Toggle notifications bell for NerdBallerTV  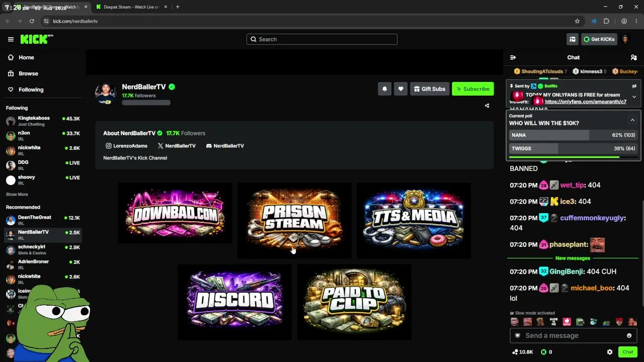pos(384,89)
